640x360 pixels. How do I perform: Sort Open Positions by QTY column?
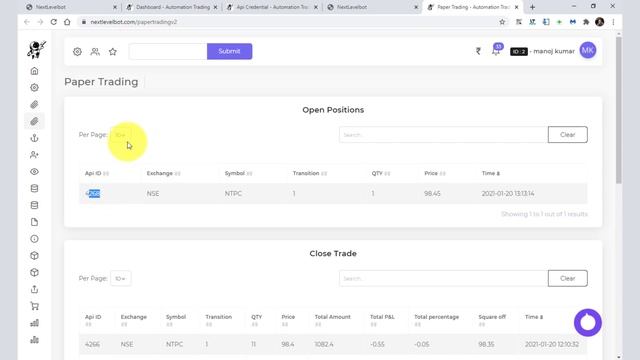pyautogui.click(x=381, y=173)
